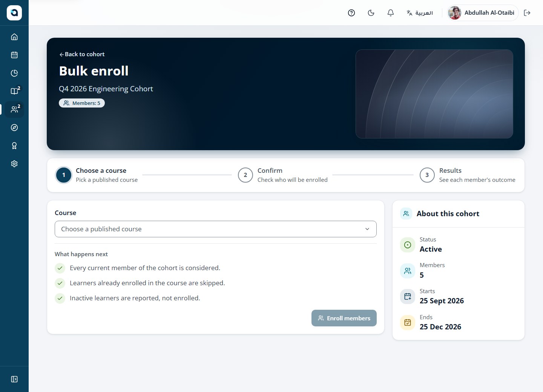This screenshot has height=392, width=543.
Task: Open the help question mark icon
Action: coord(351,13)
